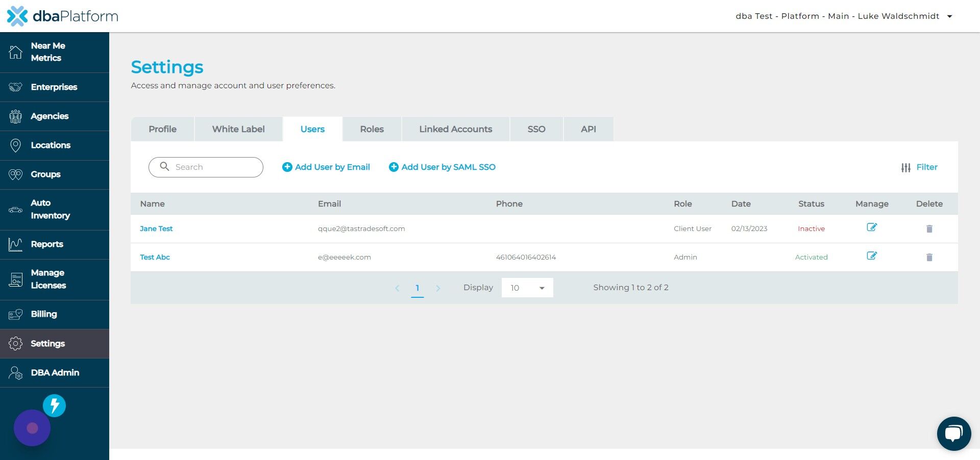Go to next page with right arrow
The width and height of the screenshot is (980, 460).
coord(438,288)
